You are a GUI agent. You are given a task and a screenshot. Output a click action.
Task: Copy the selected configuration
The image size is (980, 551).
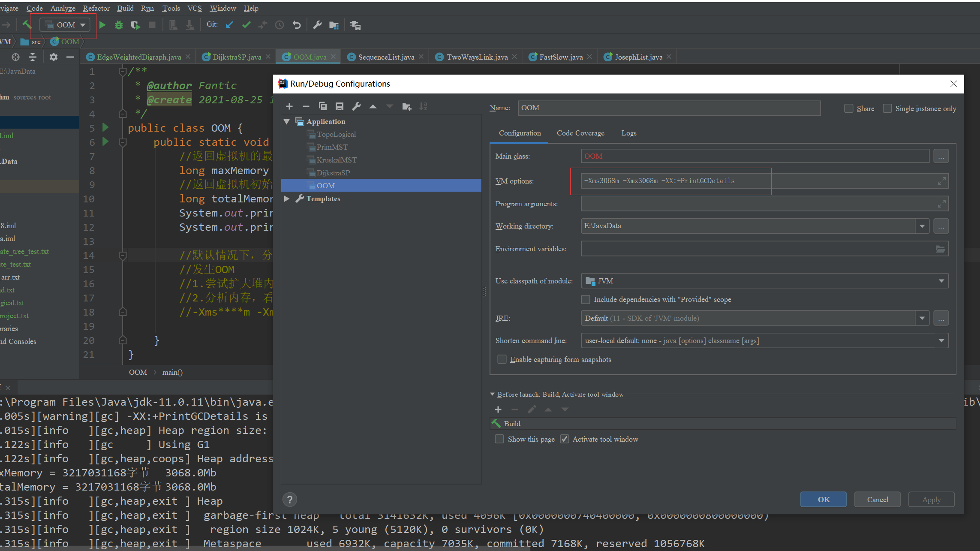pos(323,106)
